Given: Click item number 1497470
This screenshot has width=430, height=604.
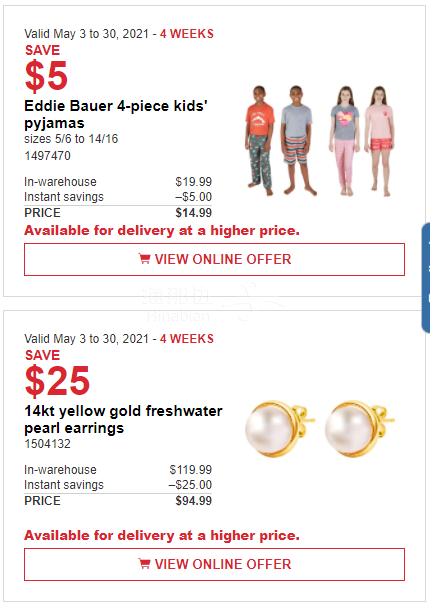Looking at the screenshot, I should click(47, 156).
